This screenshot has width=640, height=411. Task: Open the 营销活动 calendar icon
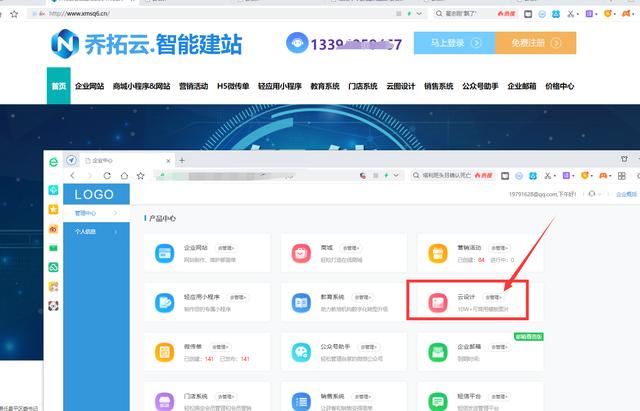[x=438, y=253]
